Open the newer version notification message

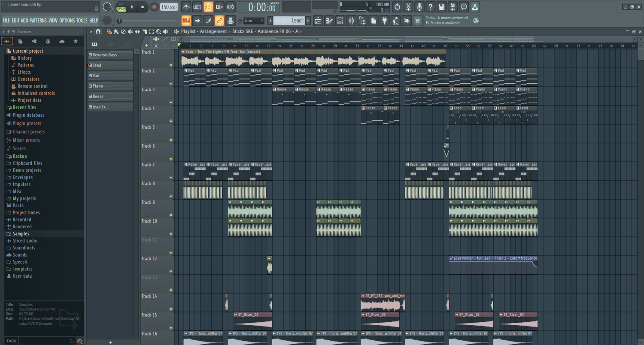pos(452,20)
